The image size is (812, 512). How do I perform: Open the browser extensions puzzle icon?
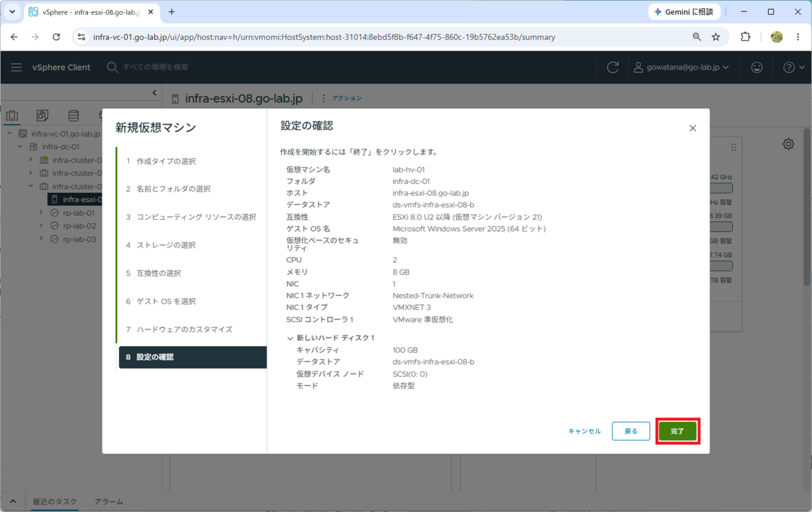746,37
